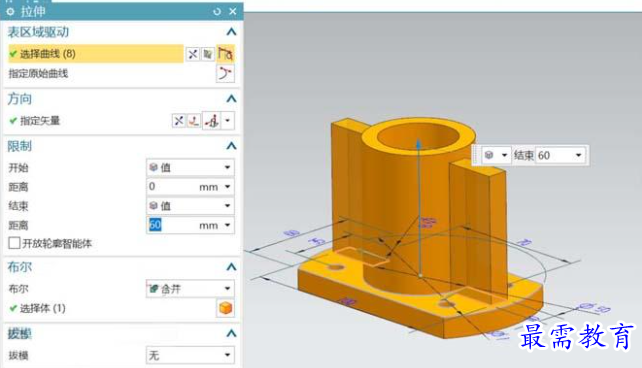This screenshot has height=368, width=642.
Task: Collapse the 限制 section
Action: click(231, 146)
